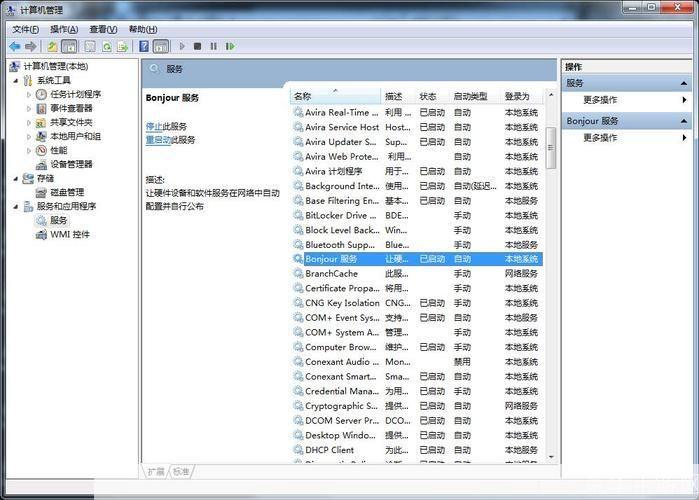Click the Forward arrow toolbar icon
699x500 pixels.
(x=31, y=46)
